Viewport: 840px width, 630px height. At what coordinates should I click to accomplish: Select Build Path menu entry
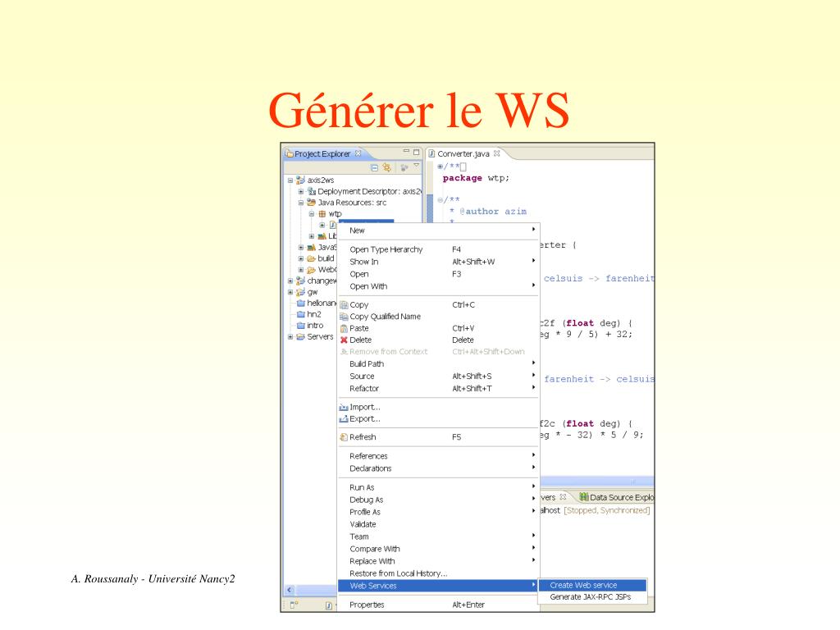(438, 363)
